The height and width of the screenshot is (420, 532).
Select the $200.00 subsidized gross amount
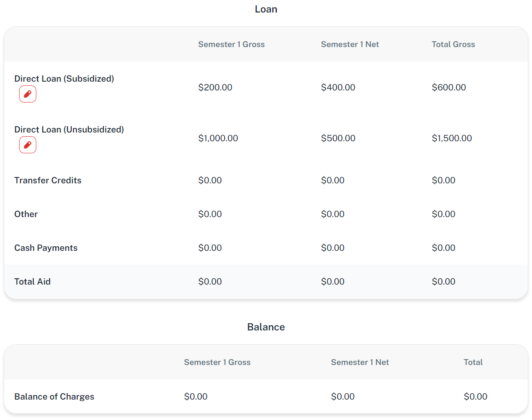tap(215, 87)
